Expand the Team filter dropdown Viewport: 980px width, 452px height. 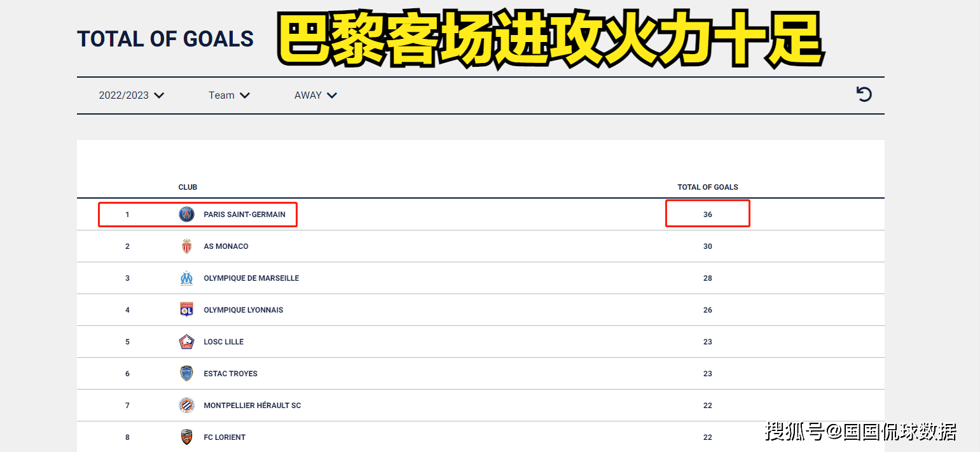(229, 95)
